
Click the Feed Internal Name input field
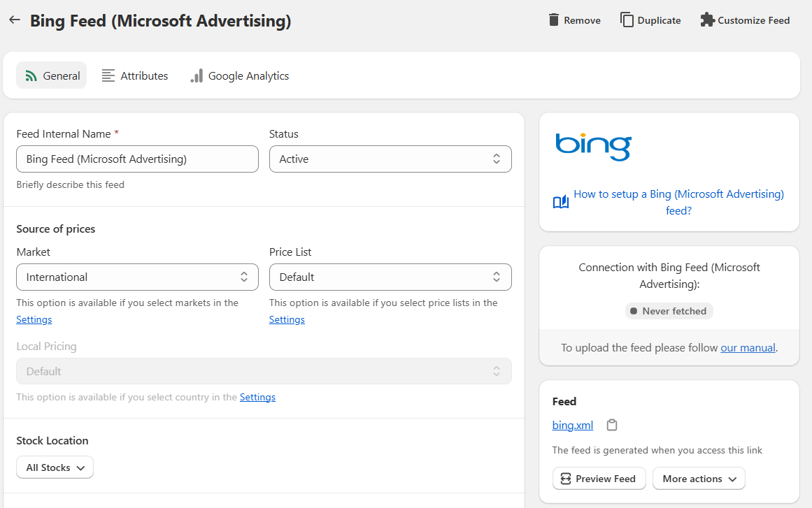point(137,159)
